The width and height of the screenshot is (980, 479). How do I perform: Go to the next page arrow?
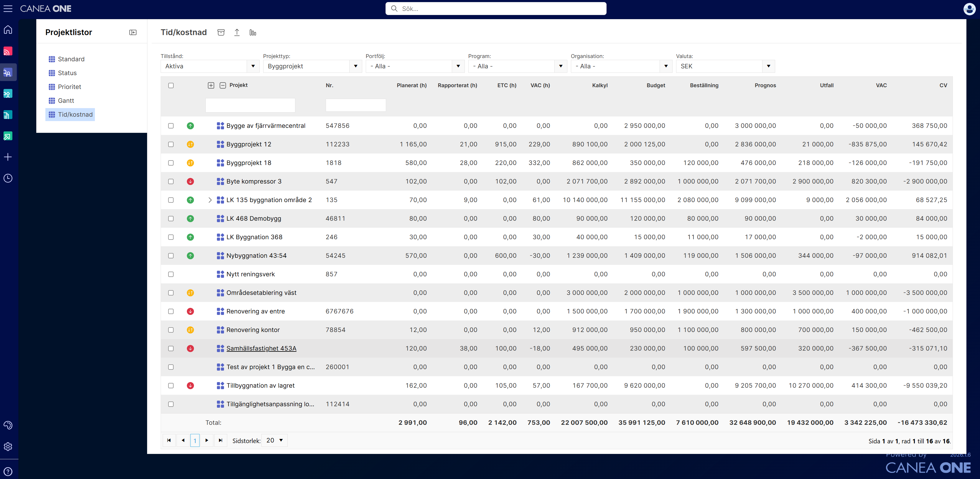(x=207, y=440)
